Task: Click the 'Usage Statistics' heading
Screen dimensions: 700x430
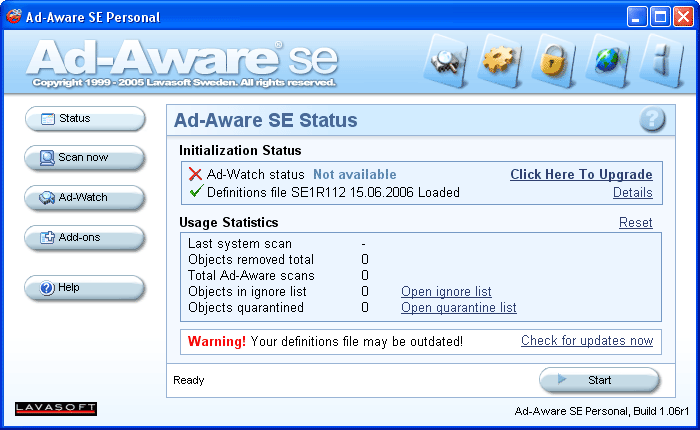Action: tap(229, 222)
